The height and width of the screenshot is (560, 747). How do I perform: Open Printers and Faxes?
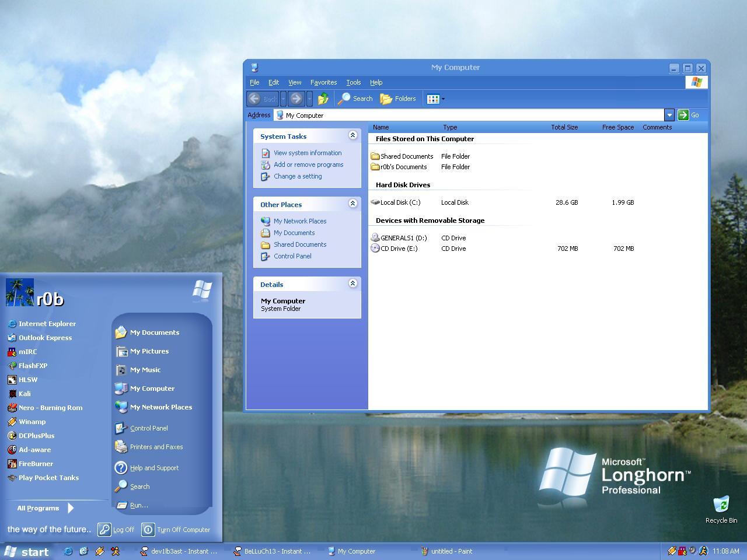click(149, 447)
